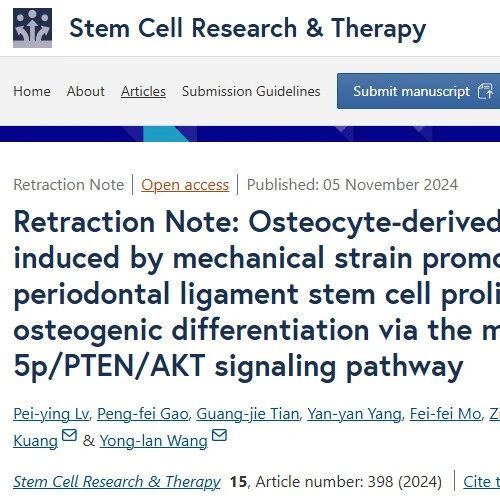This screenshot has height=501, width=500.
Task: Go to the Articles section
Action: point(143,91)
